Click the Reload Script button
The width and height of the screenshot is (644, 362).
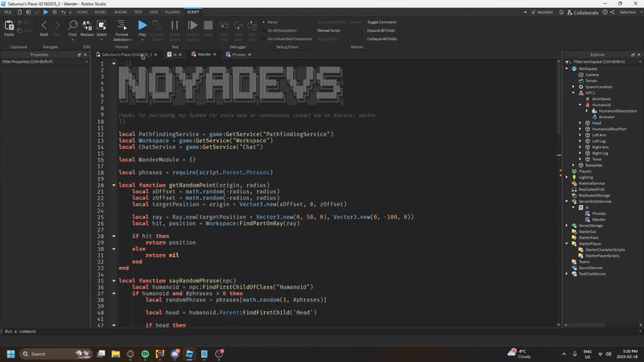point(328,31)
